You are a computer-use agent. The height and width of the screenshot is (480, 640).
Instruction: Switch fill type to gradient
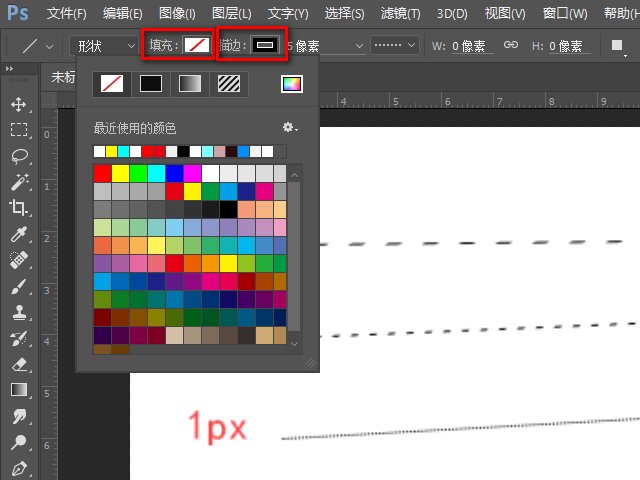189,85
